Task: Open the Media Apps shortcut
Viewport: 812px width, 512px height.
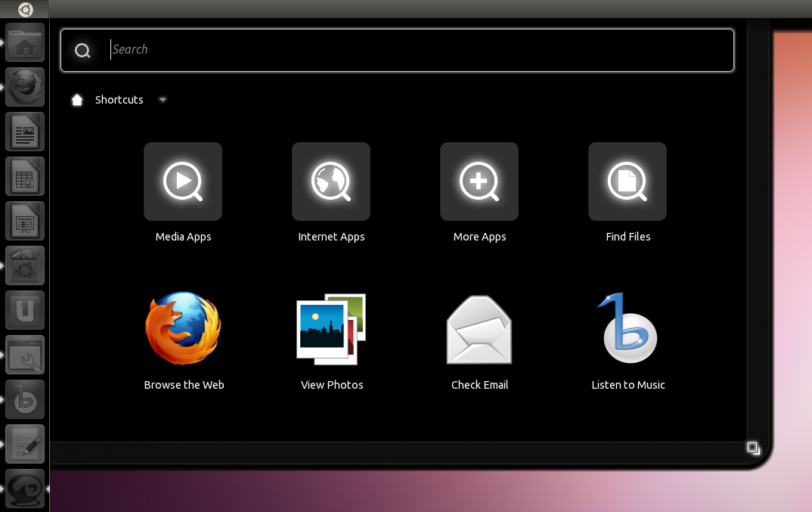Action: click(183, 182)
